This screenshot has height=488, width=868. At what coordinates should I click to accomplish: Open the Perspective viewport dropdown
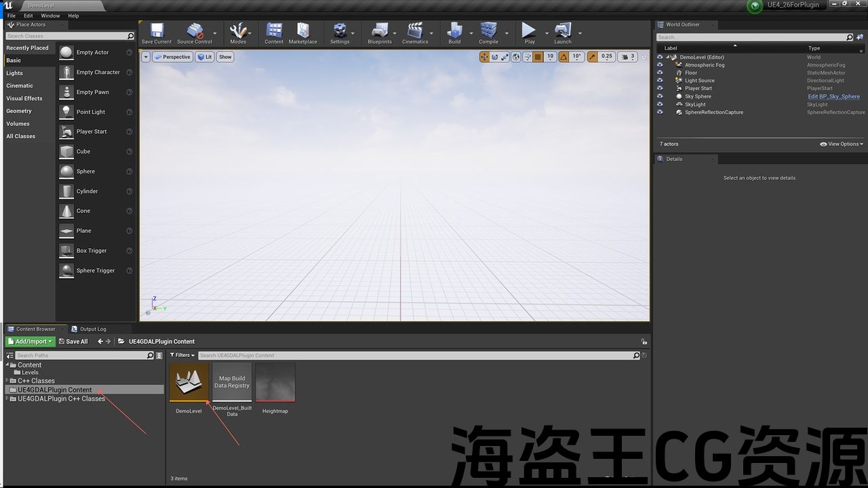[173, 57]
